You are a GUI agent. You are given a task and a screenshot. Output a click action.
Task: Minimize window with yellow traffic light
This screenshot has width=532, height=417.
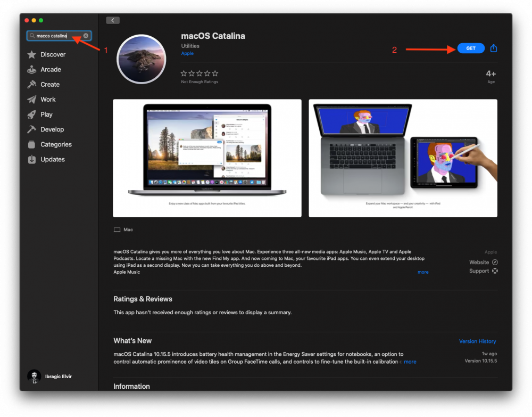click(34, 20)
